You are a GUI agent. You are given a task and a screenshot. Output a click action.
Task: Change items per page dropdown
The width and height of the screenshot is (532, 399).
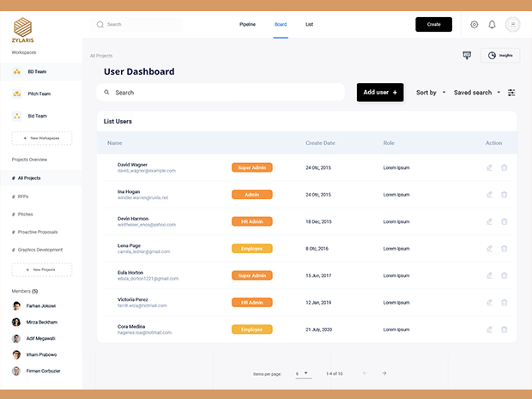click(x=302, y=373)
